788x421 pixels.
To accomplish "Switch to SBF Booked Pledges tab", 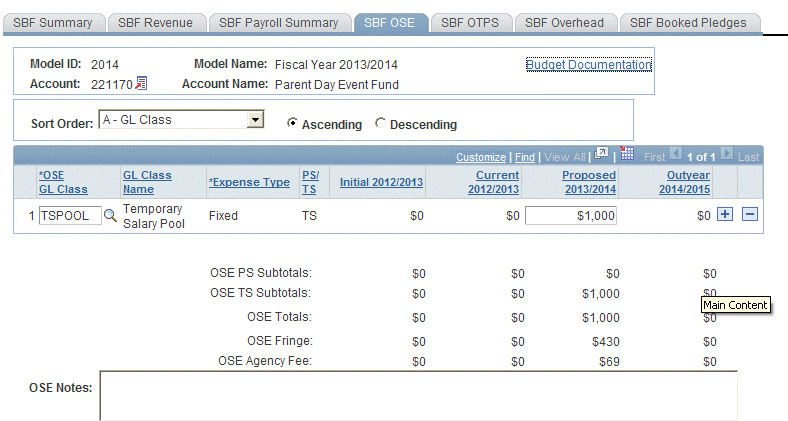I will [689, 22].
